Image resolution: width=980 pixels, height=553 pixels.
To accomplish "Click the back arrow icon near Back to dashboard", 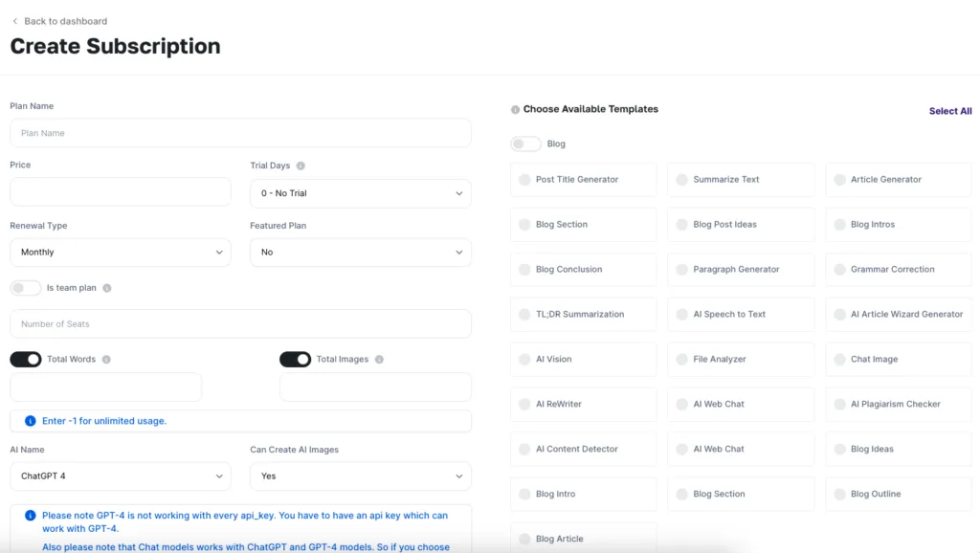I will [x=15, y=21].
